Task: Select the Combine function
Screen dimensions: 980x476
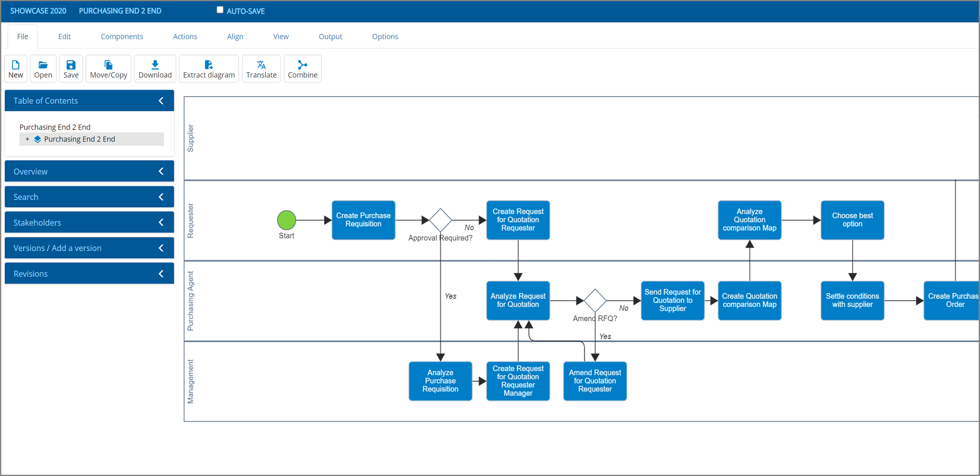Action: [302, 68]
